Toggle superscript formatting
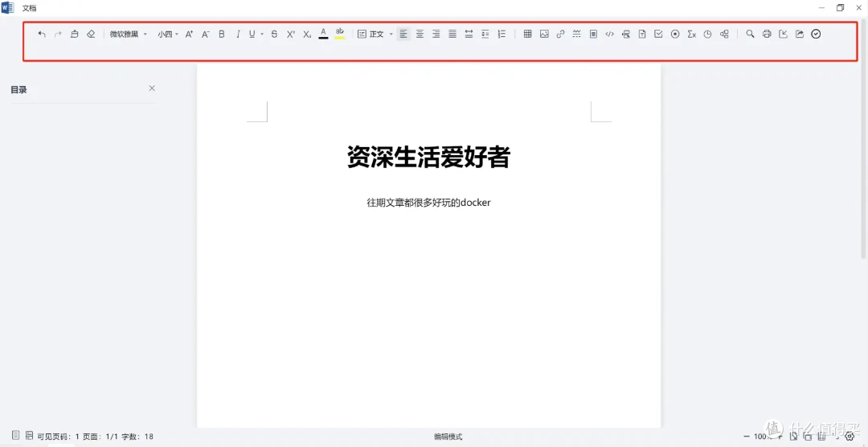The width and height of the screenshot is (868, 447). click(291, 35)
